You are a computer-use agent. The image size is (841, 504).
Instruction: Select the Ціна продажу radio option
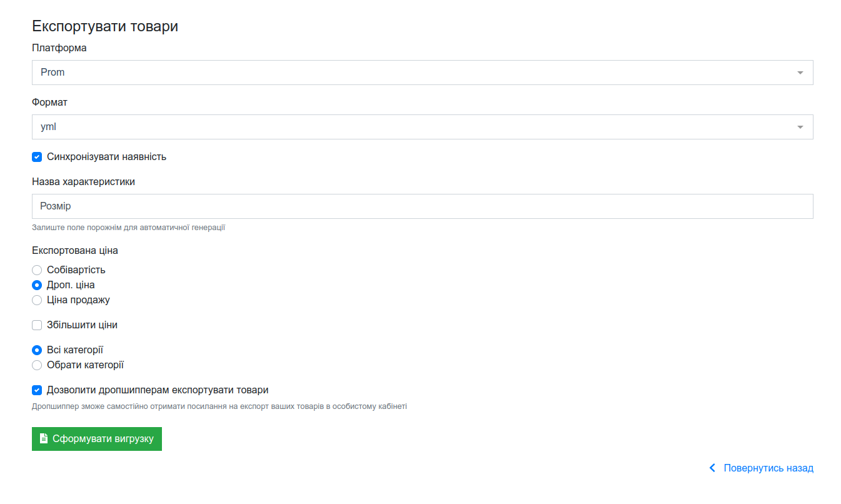coord(37,300)
